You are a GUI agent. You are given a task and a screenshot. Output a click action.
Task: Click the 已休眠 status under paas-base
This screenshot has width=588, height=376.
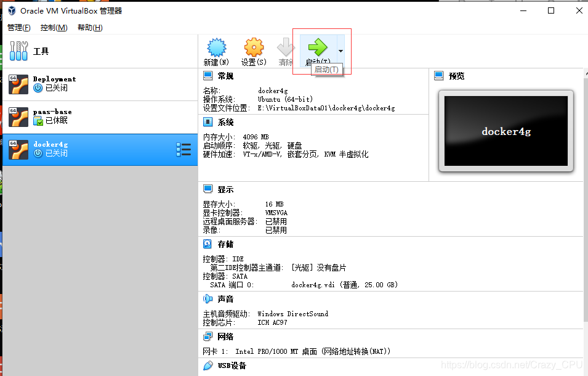(x=57, y=120)
